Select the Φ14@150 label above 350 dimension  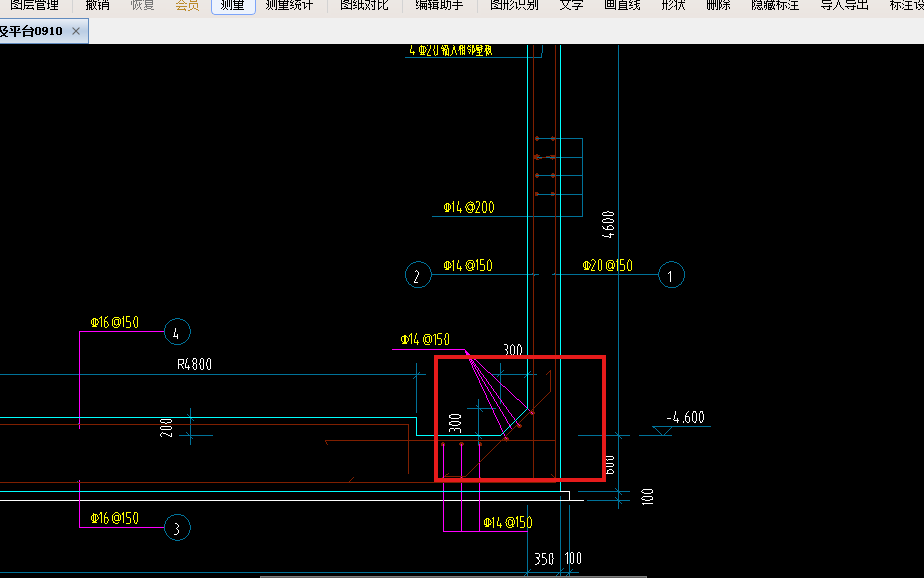(x=507, y=523)
